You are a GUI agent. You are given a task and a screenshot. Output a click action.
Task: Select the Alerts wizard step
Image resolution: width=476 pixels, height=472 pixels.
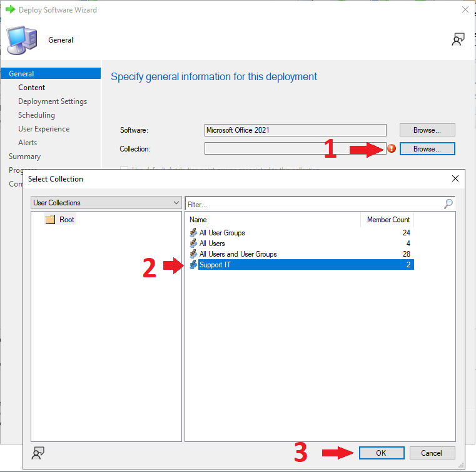pyautogui.click(x=28, y=143)
